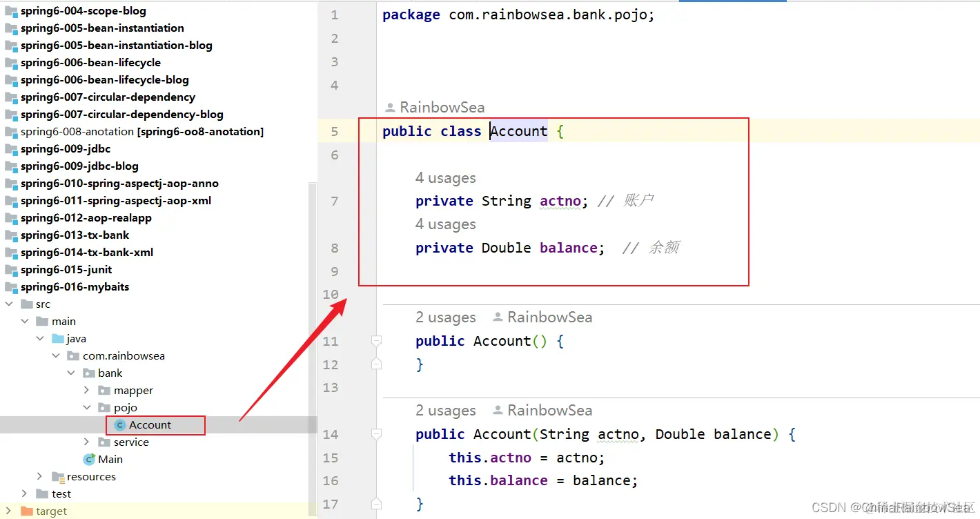Select module spring6-006-bean-lifecycle
The width and height of the screenshot is (980, 519).
(90, 63)
